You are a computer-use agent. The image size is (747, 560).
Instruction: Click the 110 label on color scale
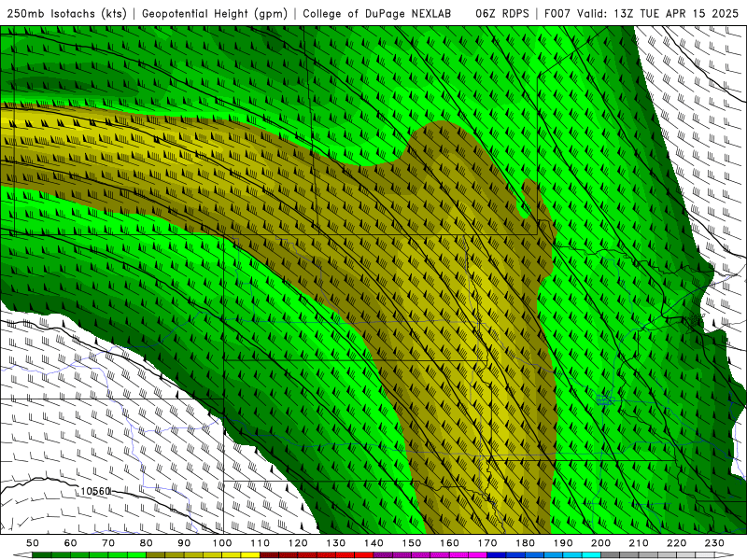pos(261,543)
